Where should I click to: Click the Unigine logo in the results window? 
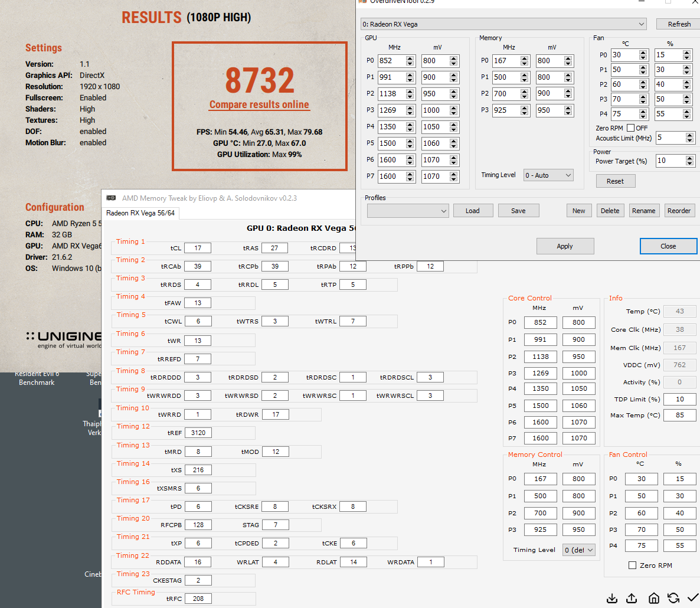[x=64, y=339]
